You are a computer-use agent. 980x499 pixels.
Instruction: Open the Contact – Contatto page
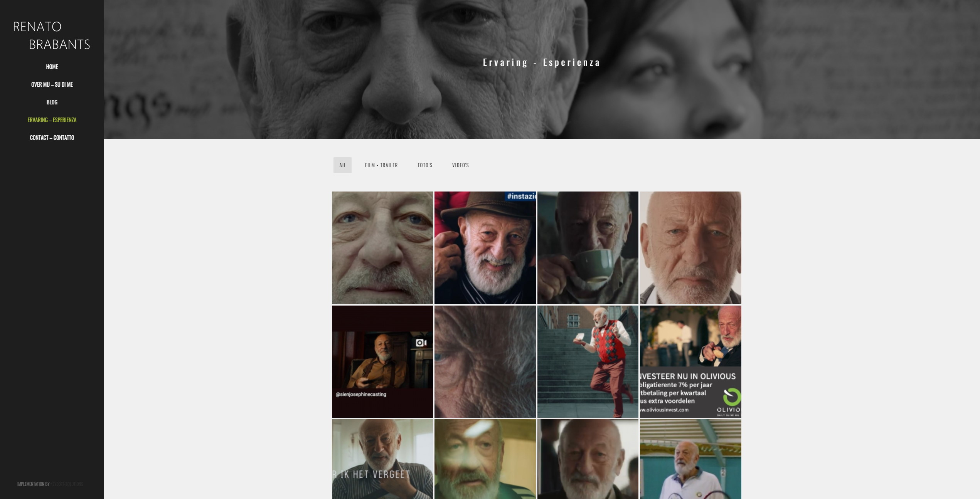click(x=52, y=138)
